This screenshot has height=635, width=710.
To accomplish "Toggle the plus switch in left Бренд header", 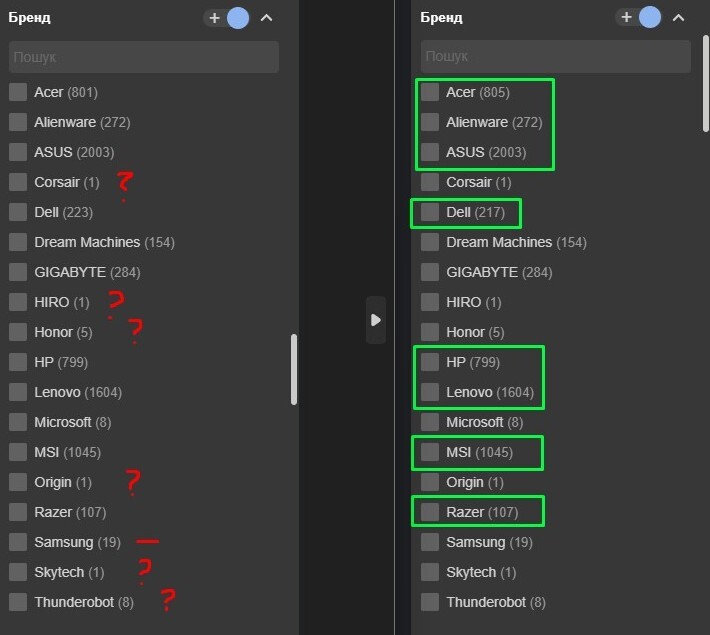I will tap(226, 18).
